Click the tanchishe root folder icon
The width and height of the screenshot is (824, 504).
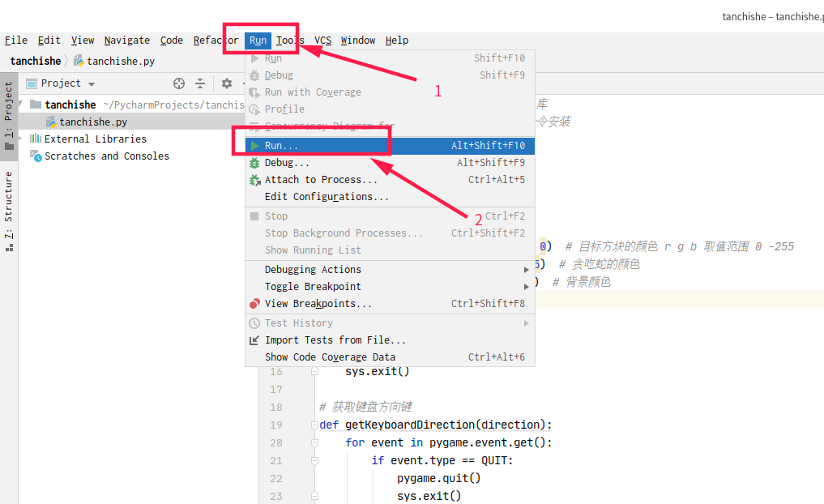click(x=36, y=104)
